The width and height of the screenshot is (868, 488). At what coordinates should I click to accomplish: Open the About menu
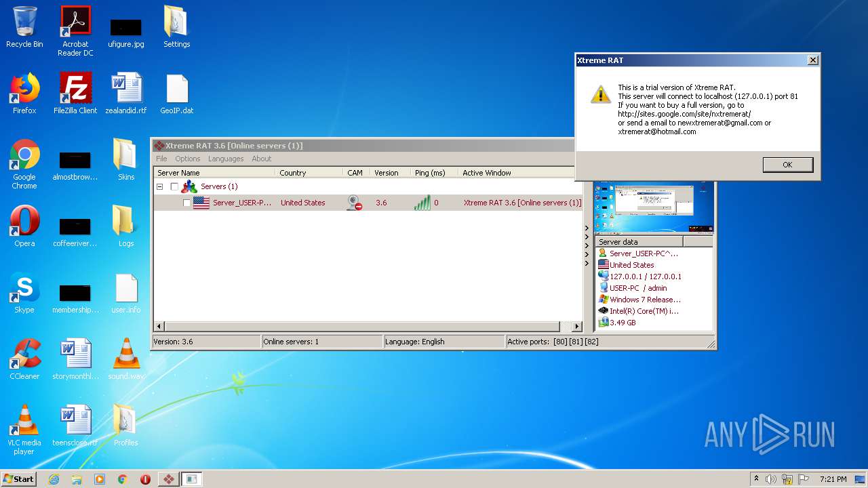[x=262, y=159]
